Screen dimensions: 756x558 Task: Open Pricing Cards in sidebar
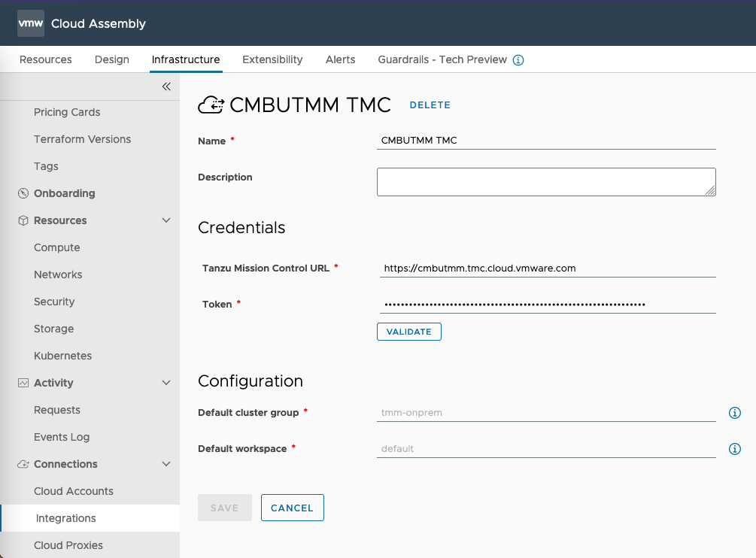67,112
